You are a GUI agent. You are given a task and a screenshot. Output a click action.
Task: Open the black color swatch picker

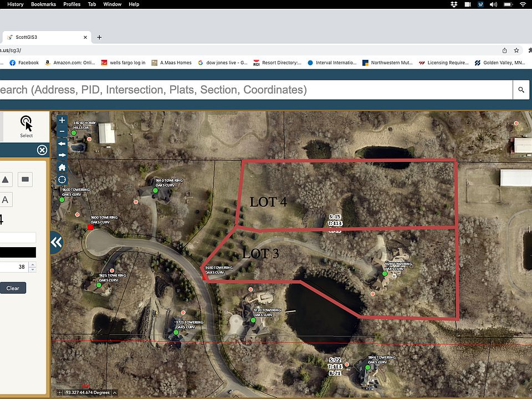[18, 253]
